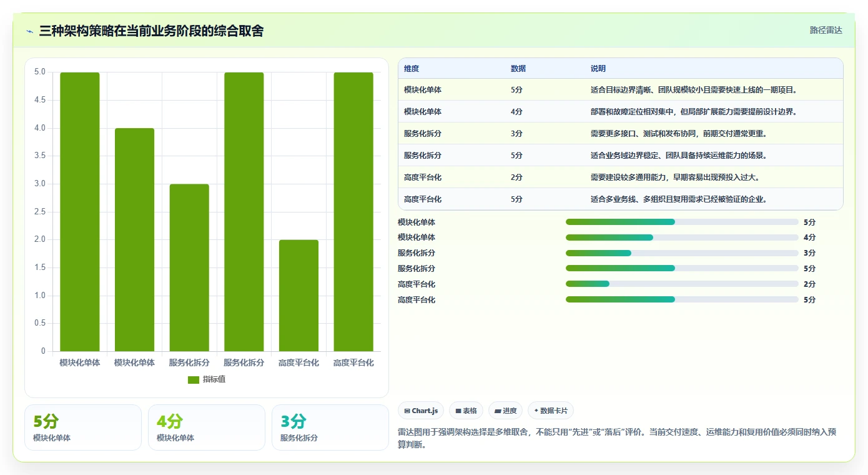868x475 pixels.
Task: Toggle the 指标值 legend item
Action: [207, 380]
